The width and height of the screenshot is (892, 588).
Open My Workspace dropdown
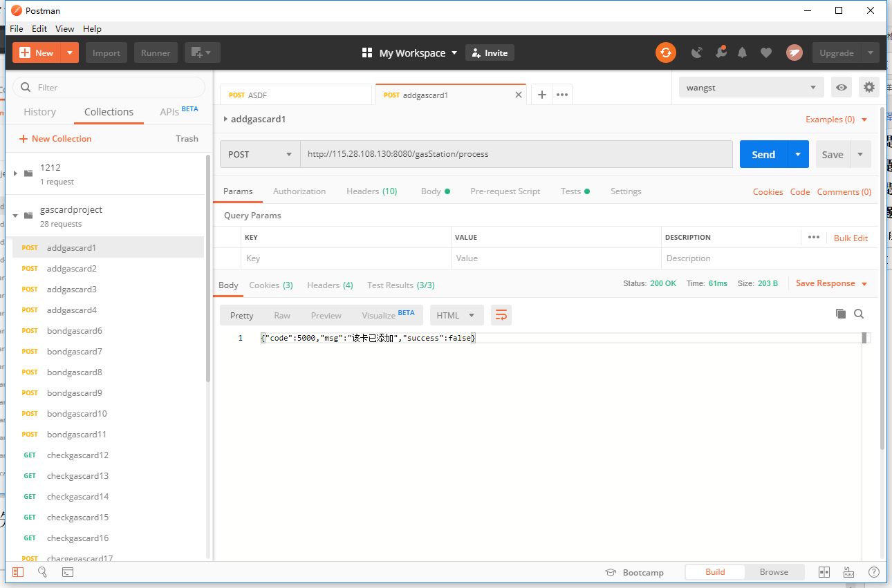[410, 53]
